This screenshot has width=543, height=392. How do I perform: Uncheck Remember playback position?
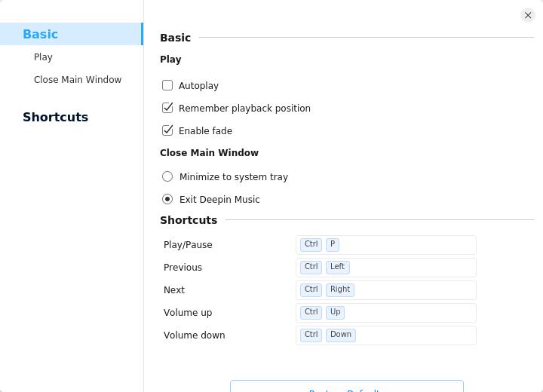pyautogui.click(x=167, y=108)
